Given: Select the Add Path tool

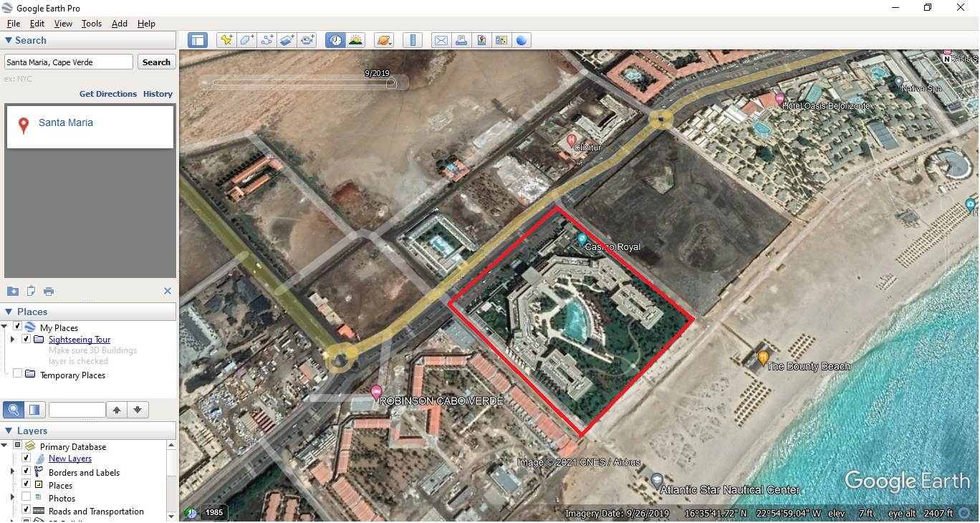Looking at the screenshot, I should coord(266,40).
